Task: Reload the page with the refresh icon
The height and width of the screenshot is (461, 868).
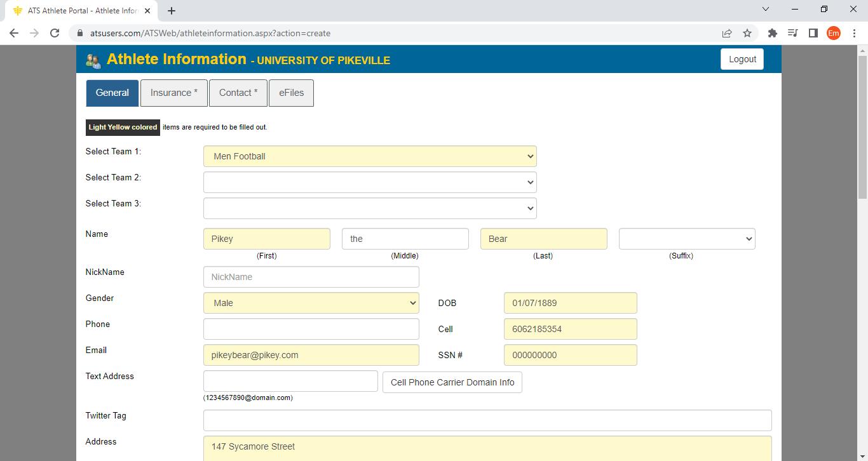Action: (55, 33)
